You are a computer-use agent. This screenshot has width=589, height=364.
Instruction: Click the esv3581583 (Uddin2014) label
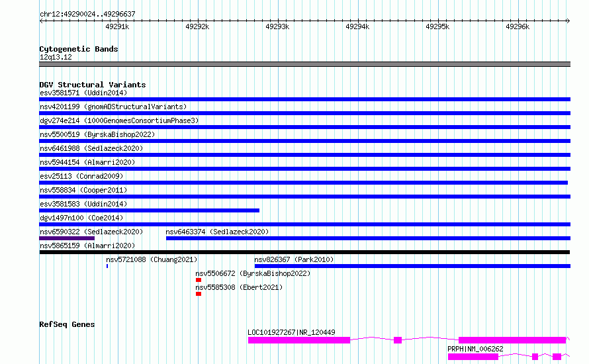(83, 204)
